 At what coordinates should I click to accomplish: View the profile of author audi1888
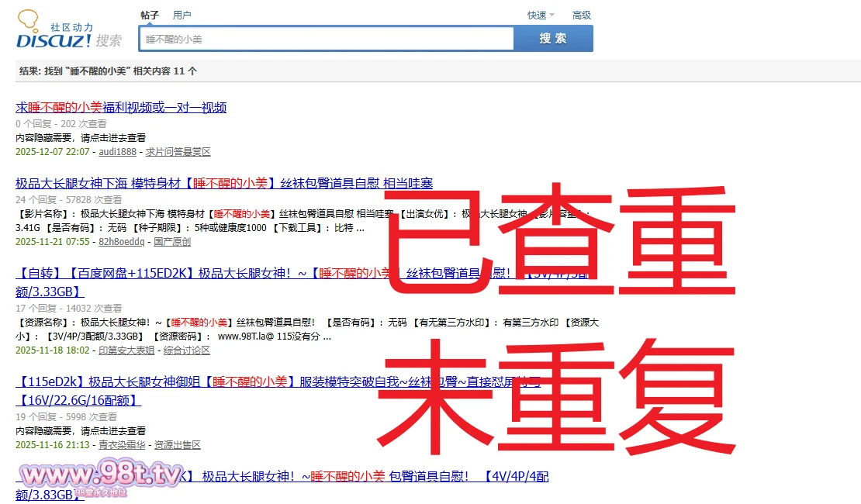(x=117, y=152)
